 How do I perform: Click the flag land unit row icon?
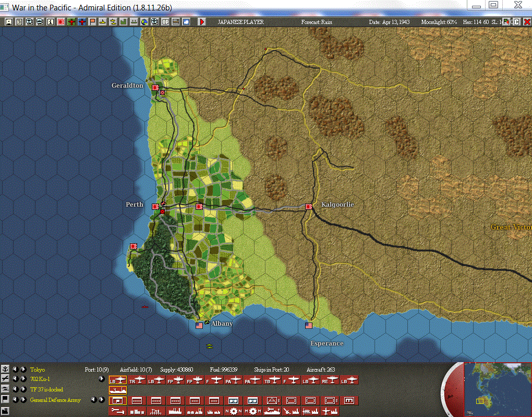pyautogui.click(x=5, y=399)
